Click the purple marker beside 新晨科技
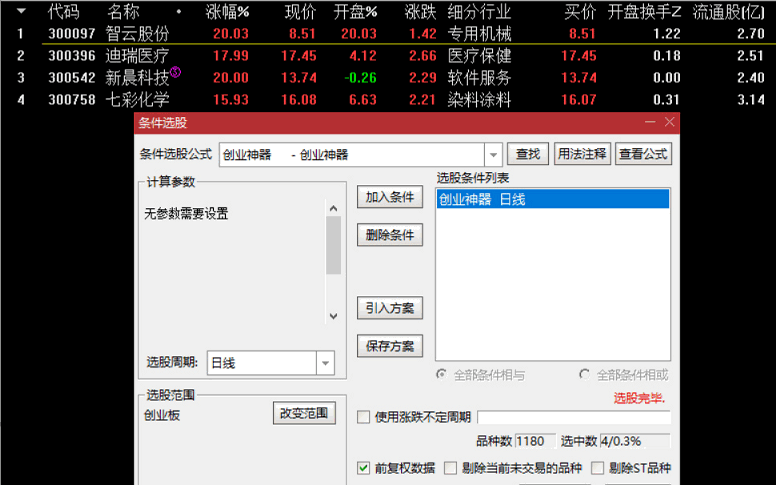The height and width of the screenshot is (485, 776). [176, 72]
